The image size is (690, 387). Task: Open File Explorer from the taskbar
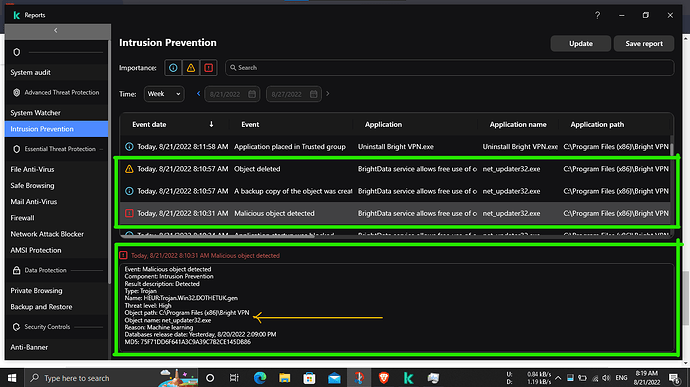(x=284, y=378)
